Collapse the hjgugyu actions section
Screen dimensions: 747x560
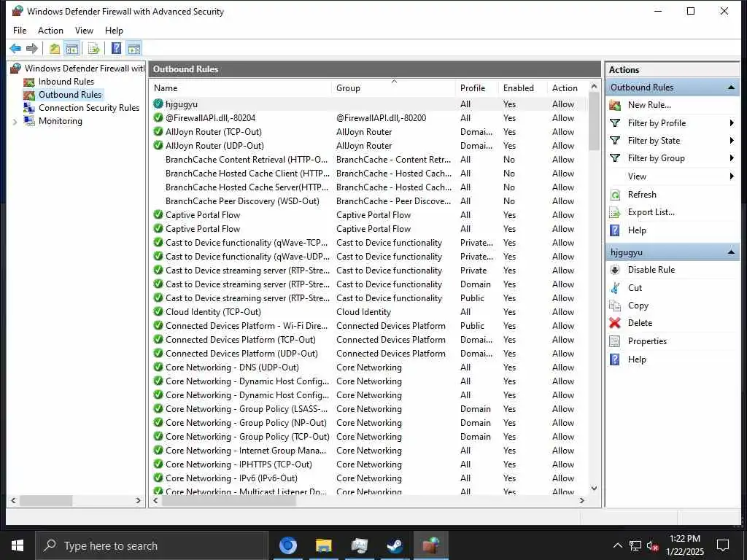click(731, 252)
